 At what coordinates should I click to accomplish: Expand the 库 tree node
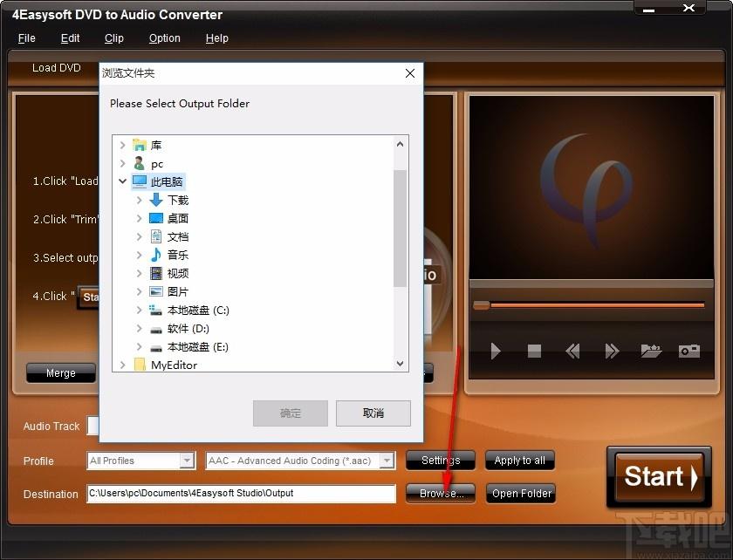122,145
